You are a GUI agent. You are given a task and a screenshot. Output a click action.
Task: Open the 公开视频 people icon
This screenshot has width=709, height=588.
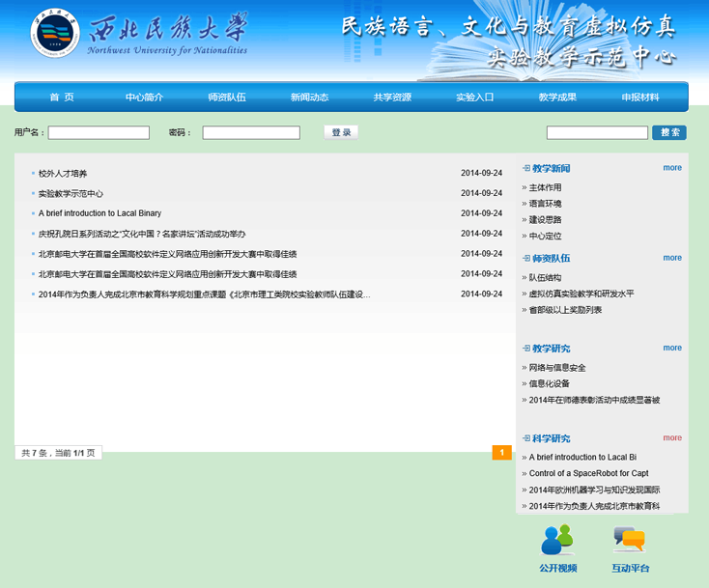557,540
